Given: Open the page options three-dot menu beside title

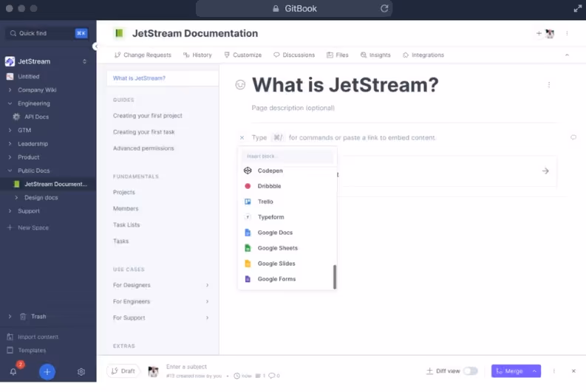Looking at the screenshot, I should pyautogui.click(x=549, y=85).
